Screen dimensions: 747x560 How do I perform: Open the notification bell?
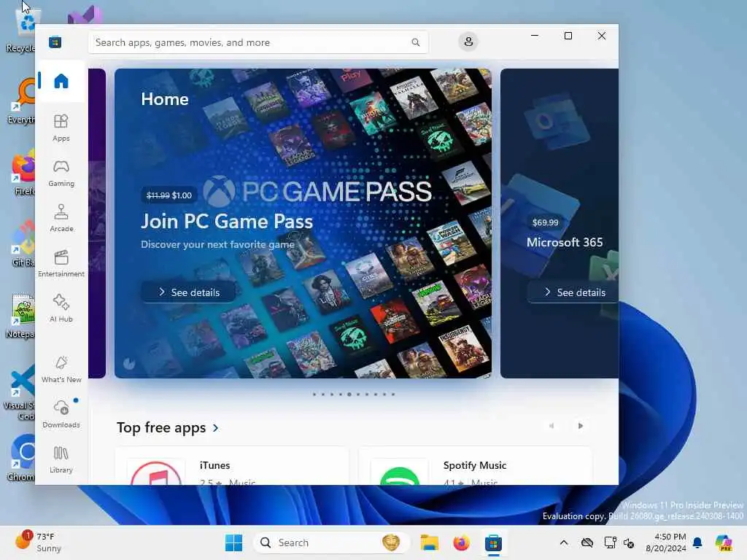(x=697, y=542)
